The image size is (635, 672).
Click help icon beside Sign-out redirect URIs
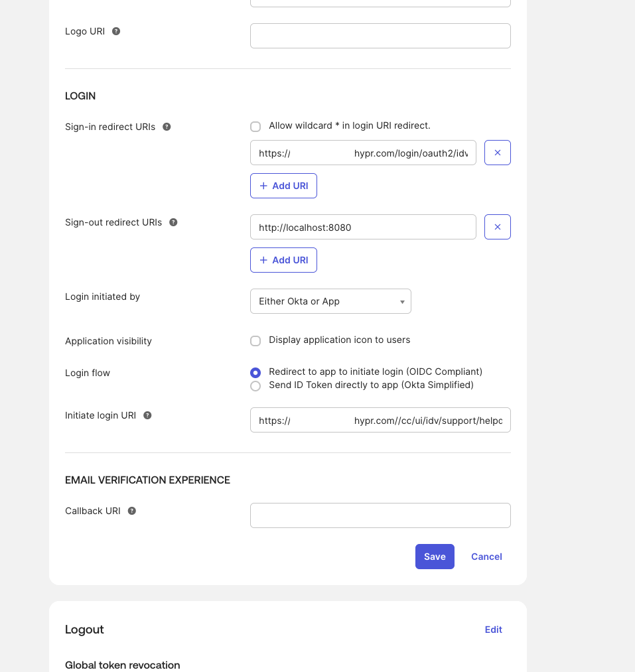pos(173,222)
